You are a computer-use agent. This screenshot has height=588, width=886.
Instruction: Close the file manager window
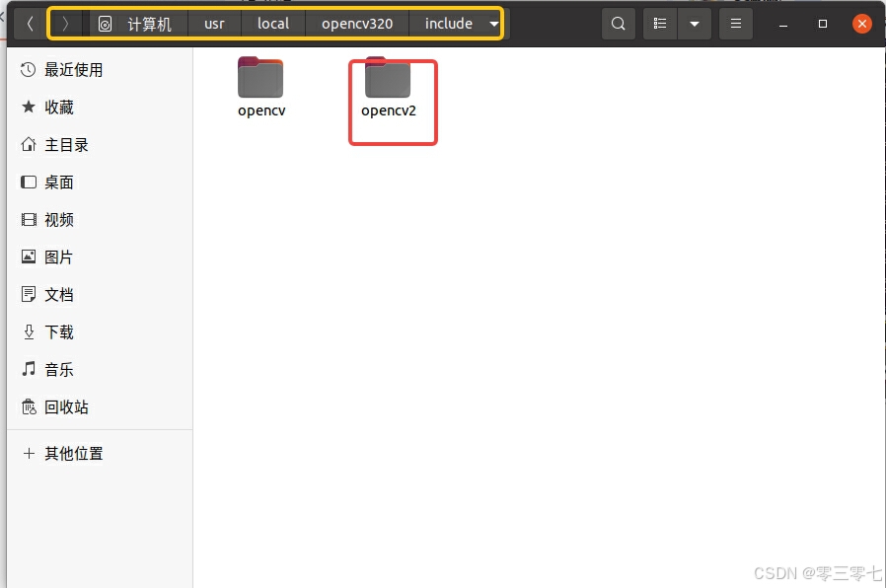pos(861,24)
